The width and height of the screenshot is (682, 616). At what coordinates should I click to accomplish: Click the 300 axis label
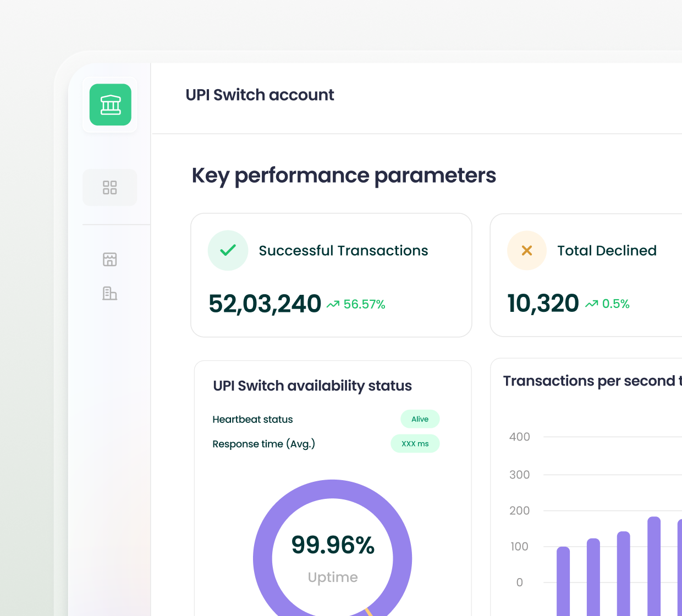[x=520, y=475]
